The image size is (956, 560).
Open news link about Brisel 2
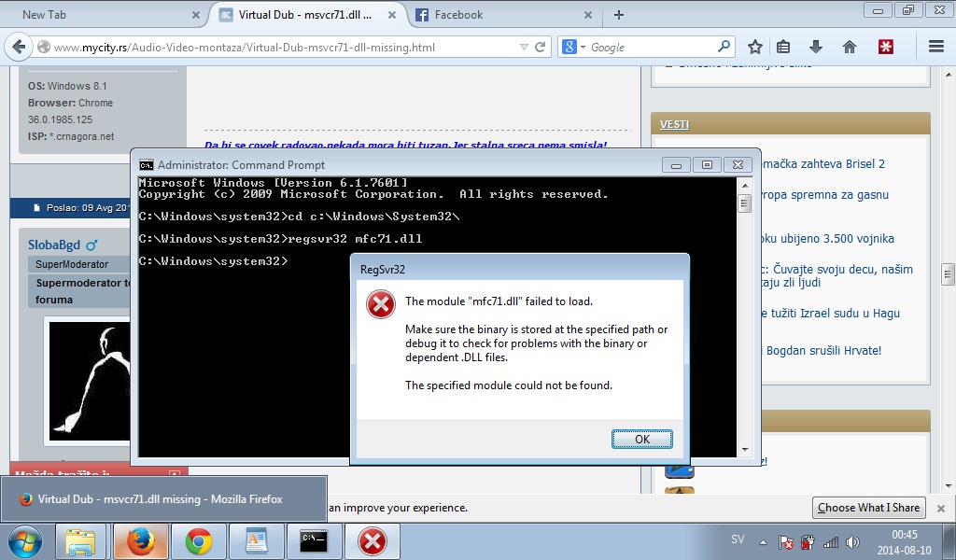[x=823, y=164]
